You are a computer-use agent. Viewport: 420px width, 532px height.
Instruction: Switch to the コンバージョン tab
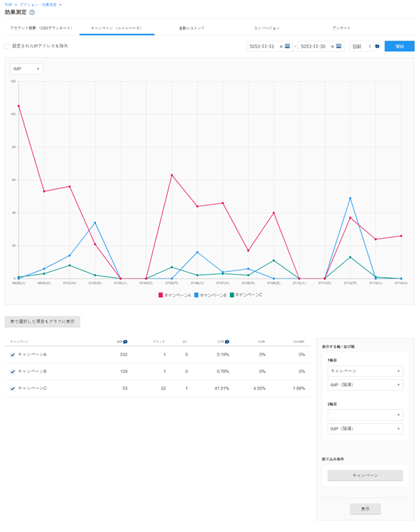click(x=266, y=28)
